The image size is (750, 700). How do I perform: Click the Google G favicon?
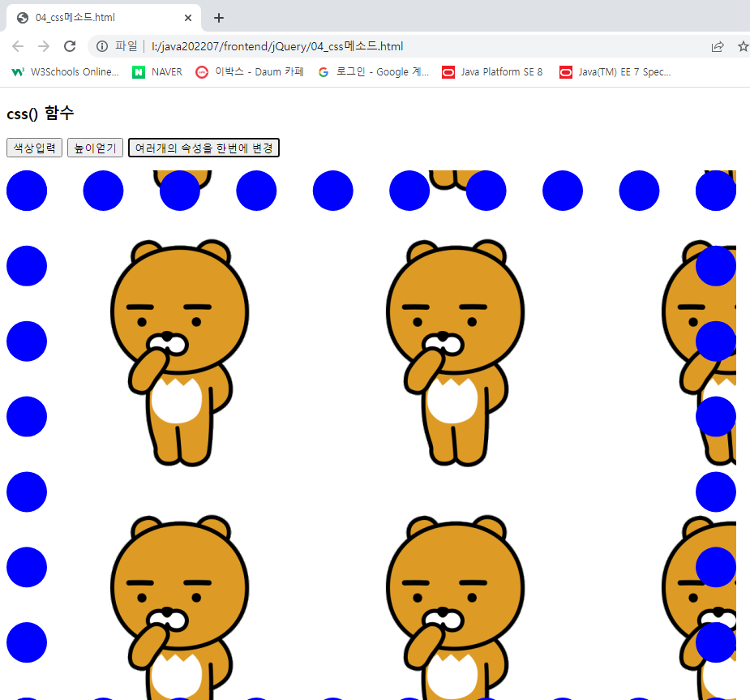[324, 72]
